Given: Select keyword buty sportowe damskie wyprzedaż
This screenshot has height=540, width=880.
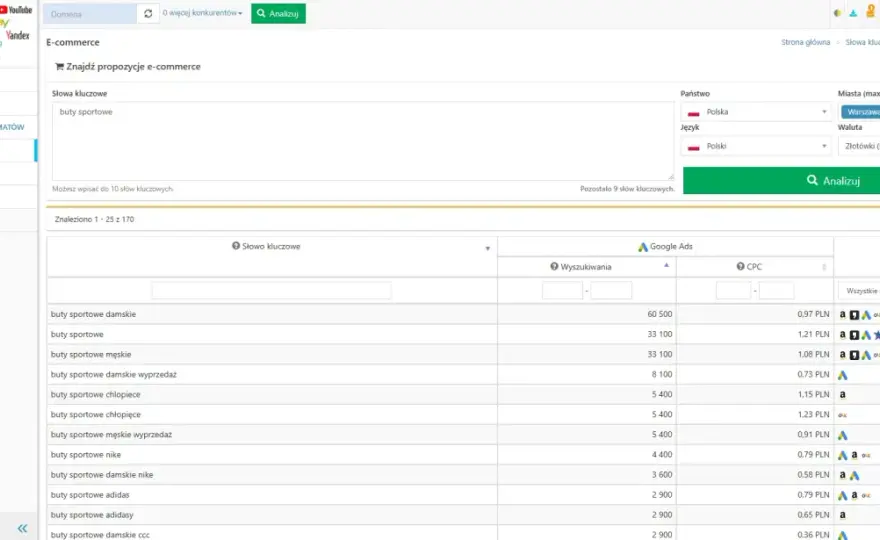Looking at the screenshot, I should pos(113,374).
